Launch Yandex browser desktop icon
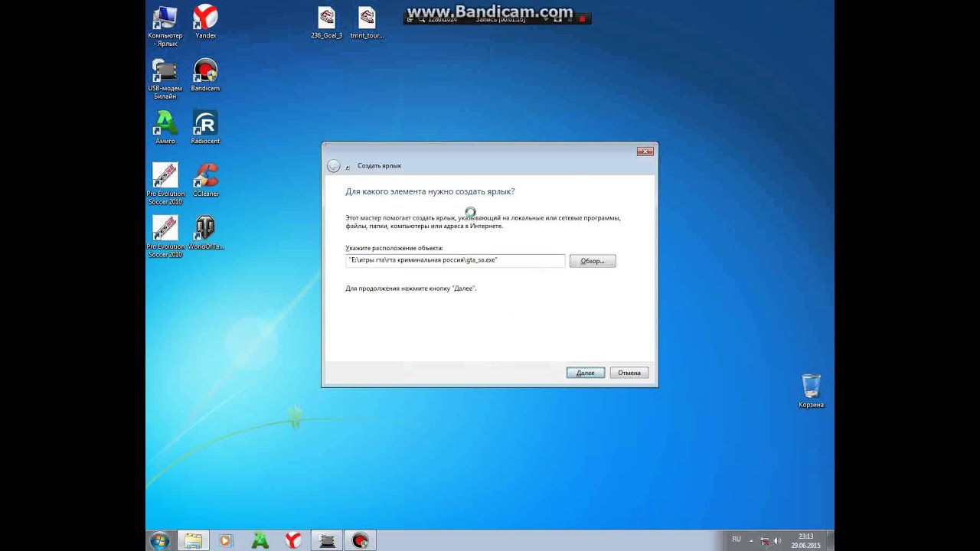 tap(205, 22)
